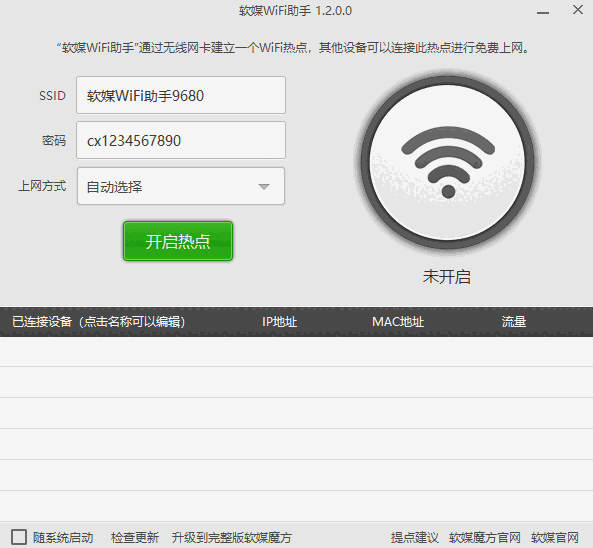Click the 上网方式 field label
This screenshot has width=593, height=548.
coord(42,186)
